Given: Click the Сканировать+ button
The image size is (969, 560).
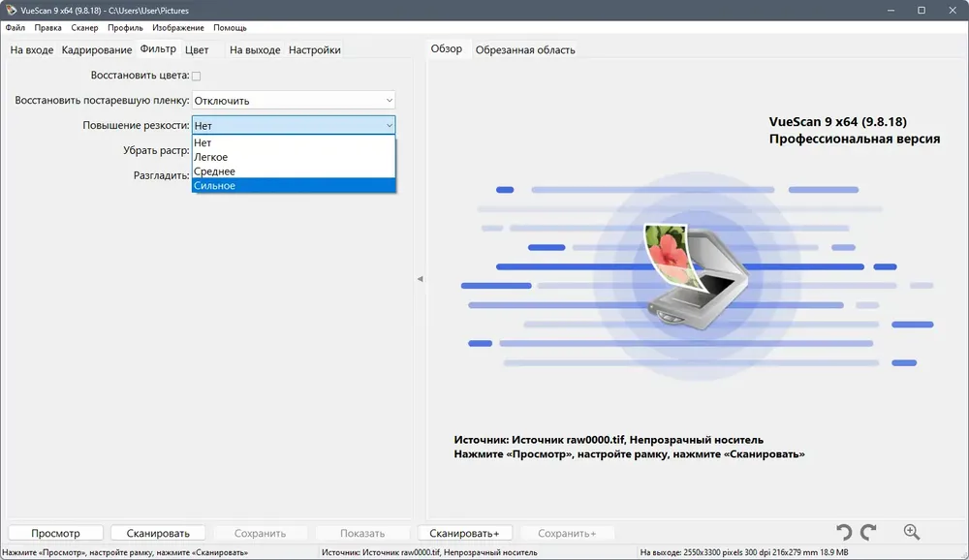Looking at the screenshot, I should [x=464, y=533].
